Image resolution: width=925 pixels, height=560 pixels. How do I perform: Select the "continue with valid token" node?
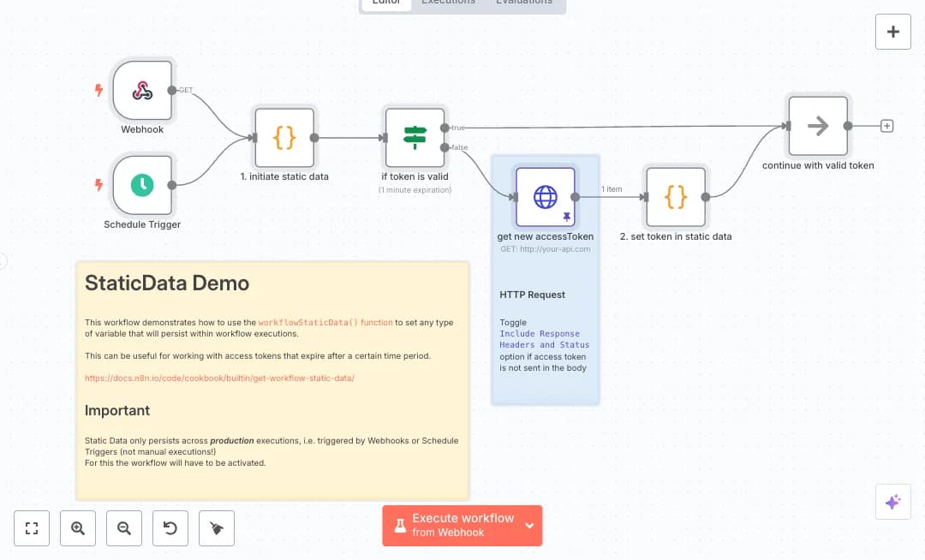point(817,125)
